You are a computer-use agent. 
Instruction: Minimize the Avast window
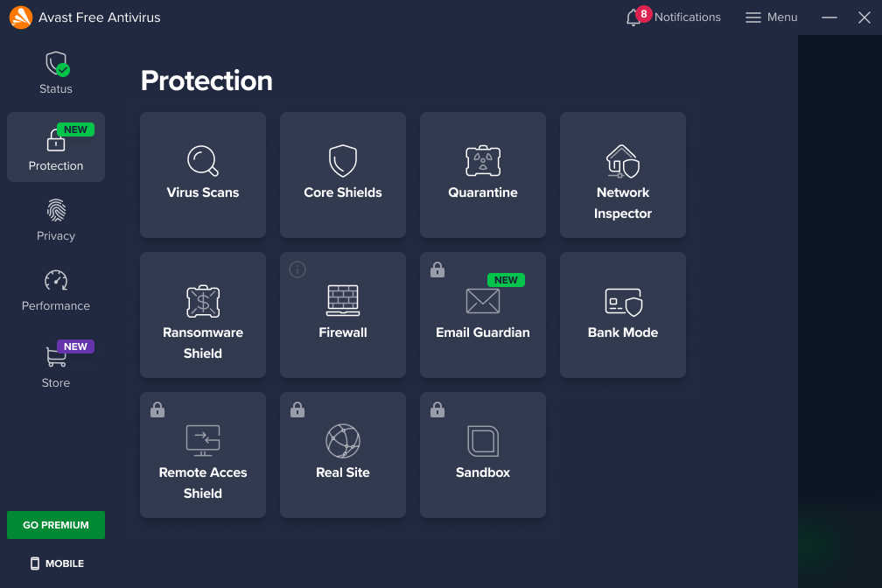coord(829,17)
